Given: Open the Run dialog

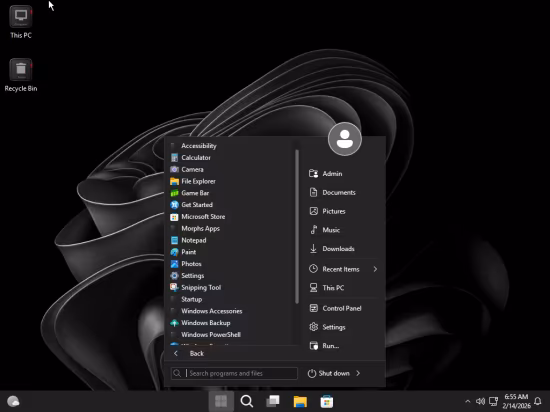Looking at the screenshot, I should pos(324,346).
